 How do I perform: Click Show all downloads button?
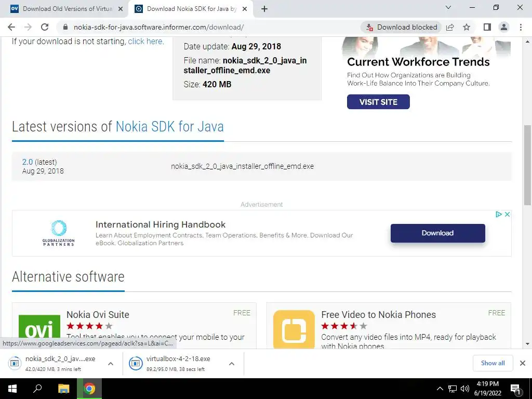[x=493, y=363]
